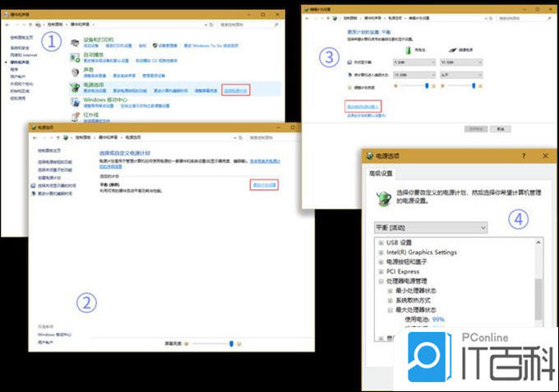The image size is (559, 392).
Task: Select on-battery turn off display dropdown
Action: pos(414,62)
